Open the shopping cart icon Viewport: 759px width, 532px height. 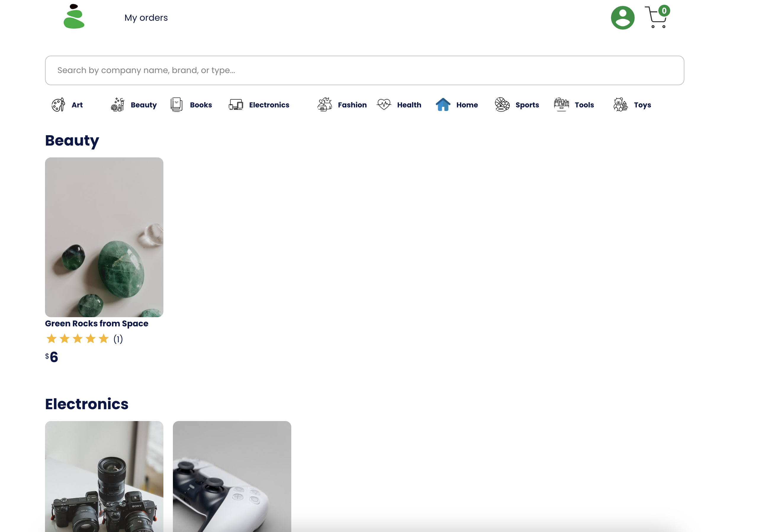coord(656,18)
